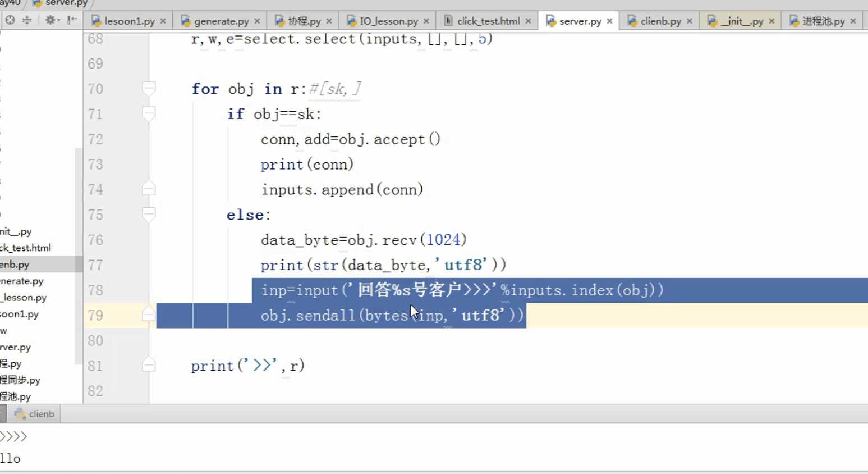868x474 pixels.
Task: Collapse the else block fold at line 75
Action: point(149,214)
